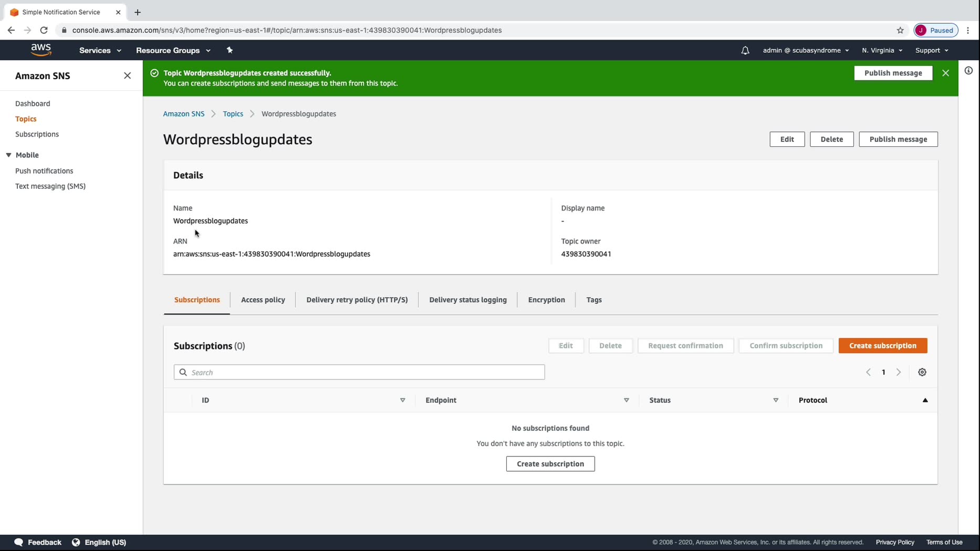Open Delivery retry policy (HTTP/S) tab
The image size is (980, 551).
point(357,300)
